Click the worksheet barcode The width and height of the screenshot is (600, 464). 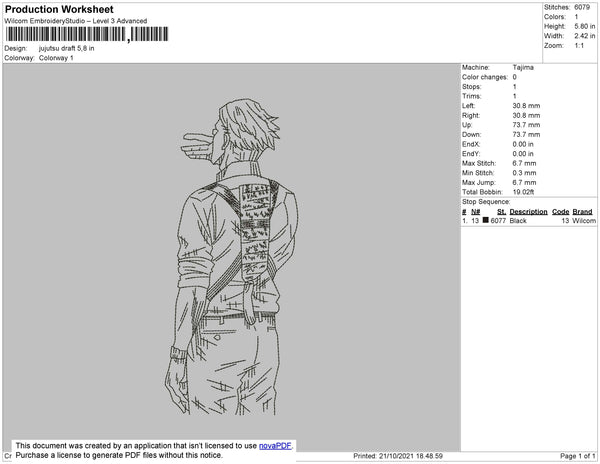87,34
